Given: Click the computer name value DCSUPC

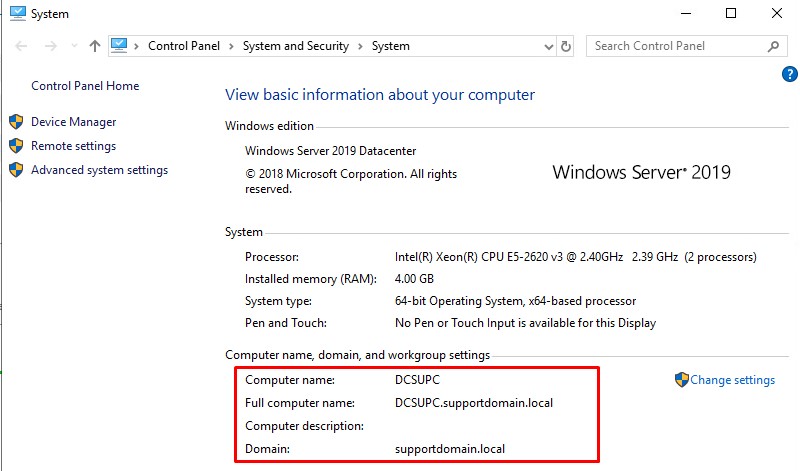Looking at the screenshot, I should pyautogui.click(x=417, y=380).
